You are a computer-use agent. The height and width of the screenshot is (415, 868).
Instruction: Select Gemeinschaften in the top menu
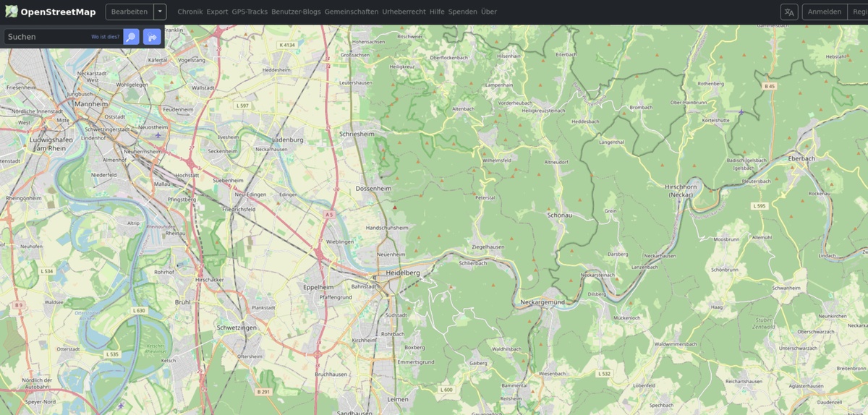coord(351,12)
